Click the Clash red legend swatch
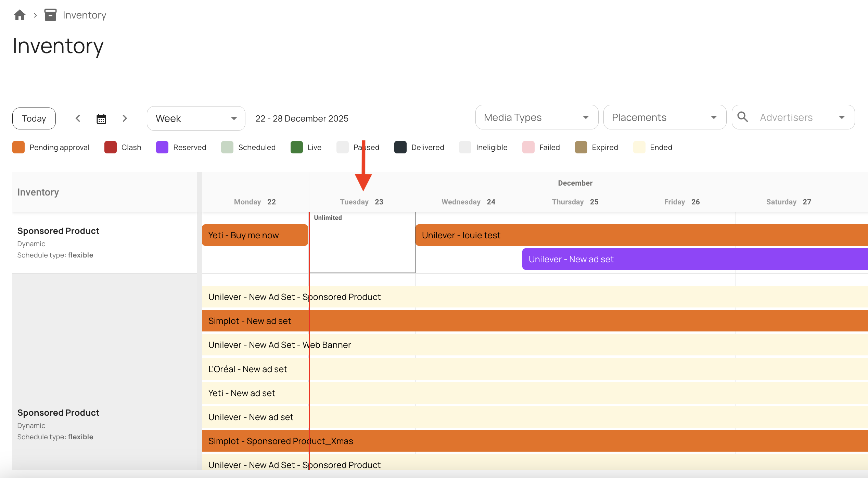This screenshot has width=868, height=478. click(x=110, y=147)
